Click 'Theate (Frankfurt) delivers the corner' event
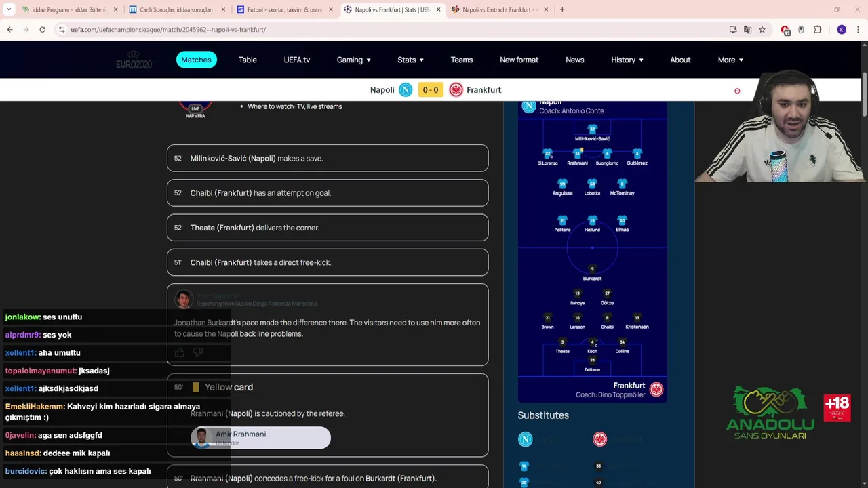Viewport: 868px width, 488px height. [328, 228]
